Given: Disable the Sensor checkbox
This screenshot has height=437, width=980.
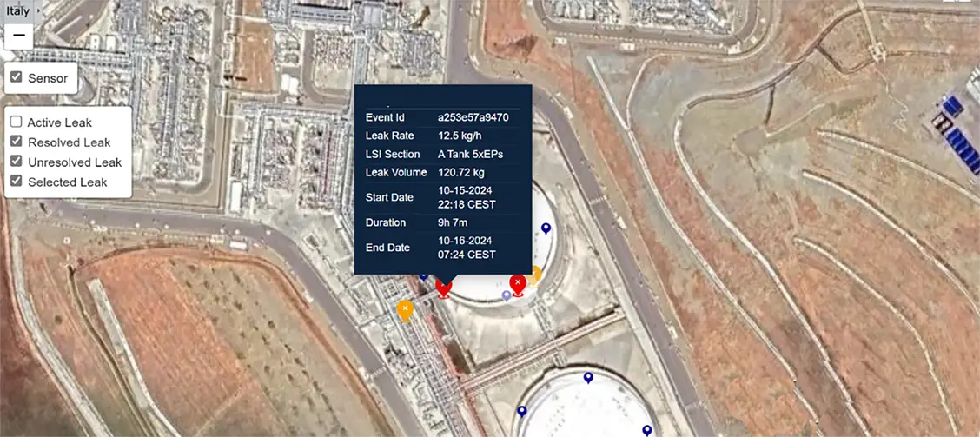Looking at the screenshot, I should [x=17, y=77].
